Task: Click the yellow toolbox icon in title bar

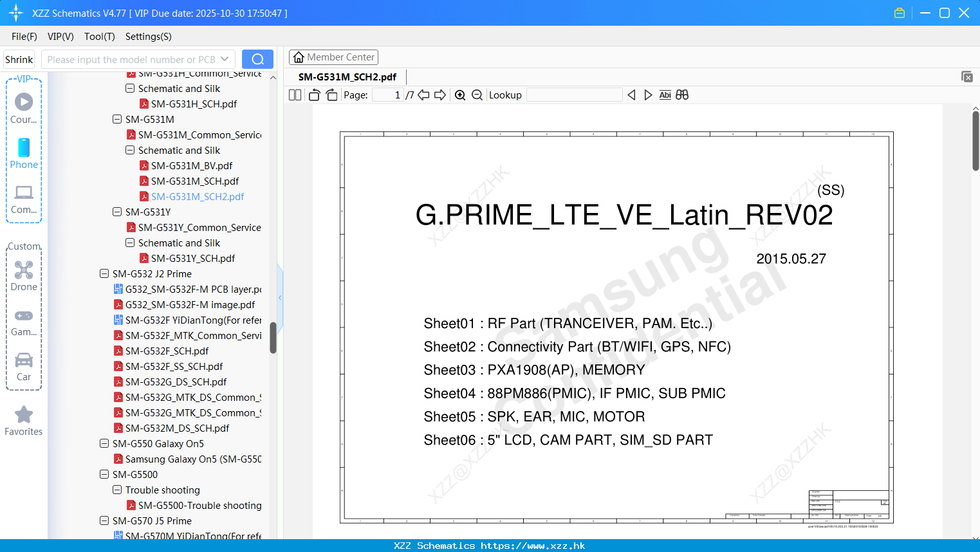Action: coord(900,13)
